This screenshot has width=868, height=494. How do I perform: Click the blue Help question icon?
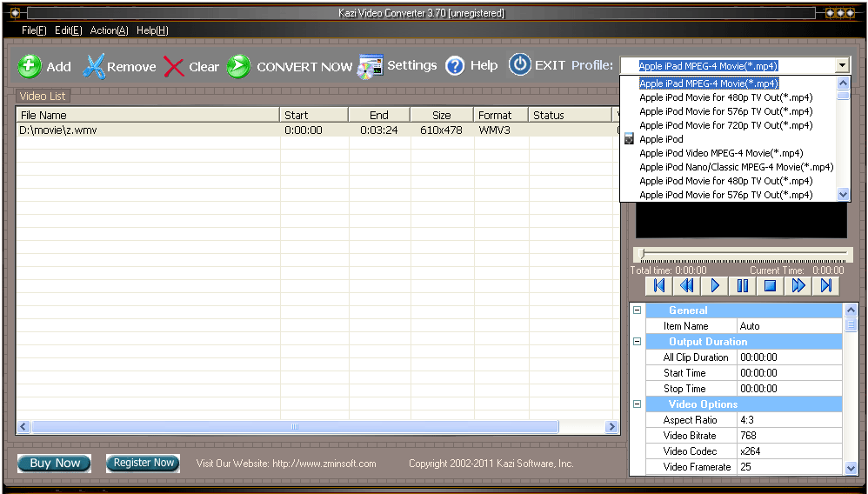point(455,66)
